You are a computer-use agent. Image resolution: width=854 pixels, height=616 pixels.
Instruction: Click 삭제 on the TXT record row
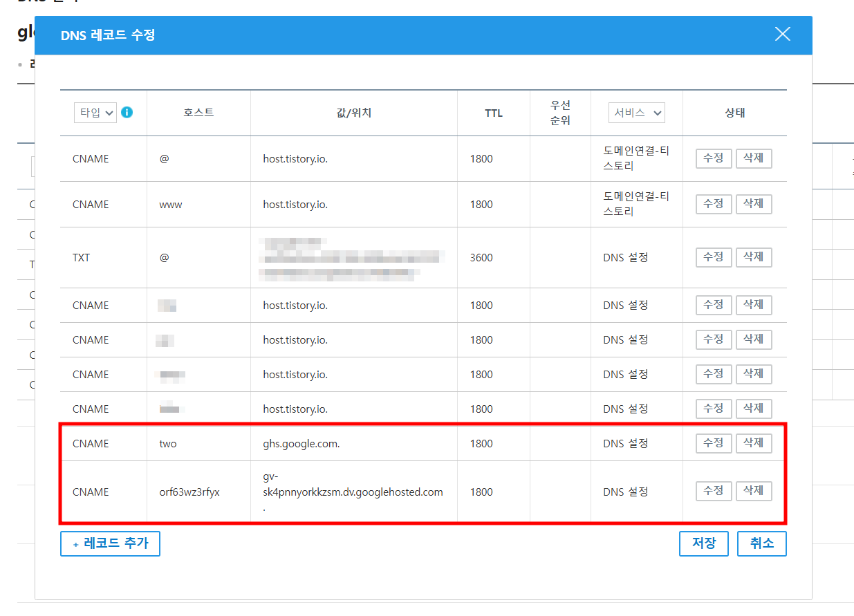[754, 257]
